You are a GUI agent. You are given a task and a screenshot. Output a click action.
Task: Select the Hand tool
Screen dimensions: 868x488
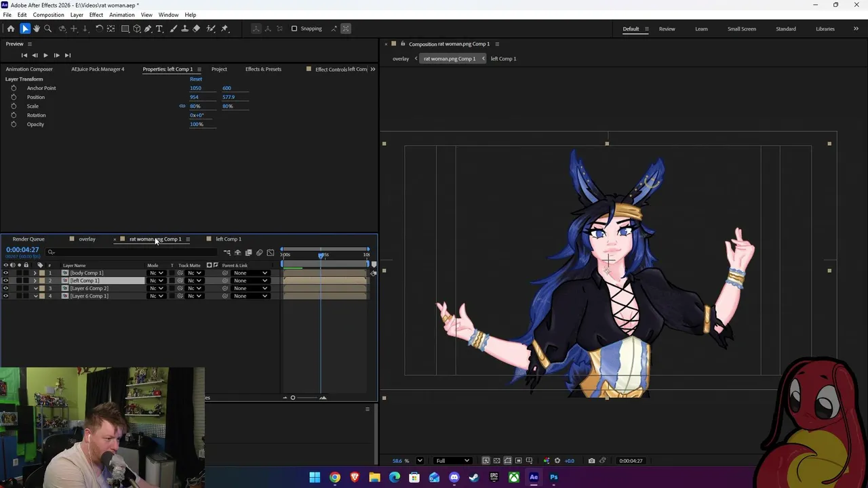[x=37, y=28]
